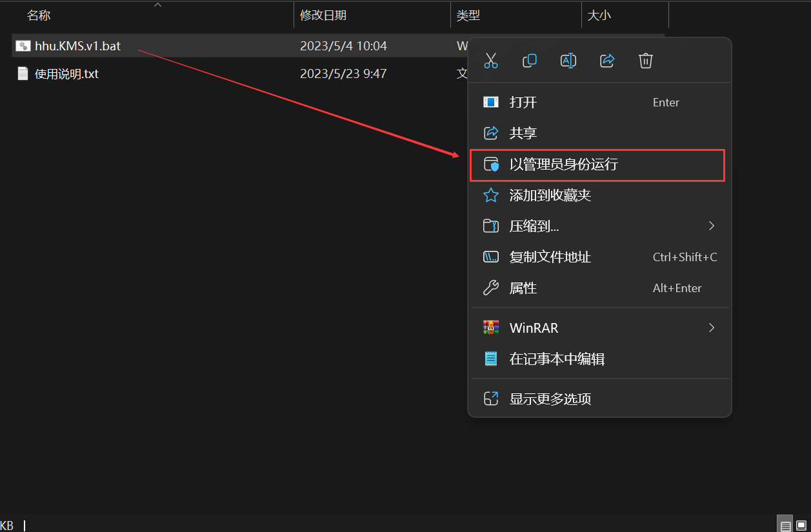Viewport: 811px width, 532px height.
Task: Switch to large icons view in the status bar
Action: click(801, 524)
